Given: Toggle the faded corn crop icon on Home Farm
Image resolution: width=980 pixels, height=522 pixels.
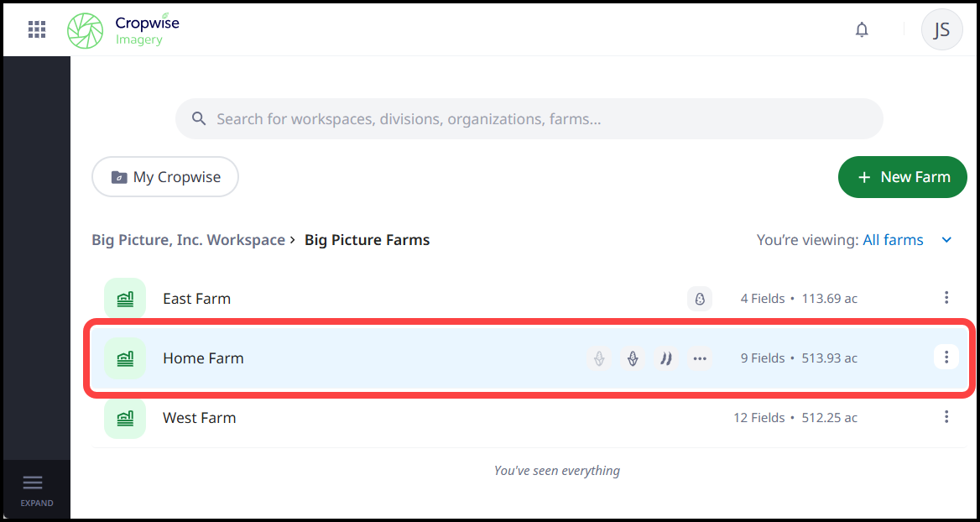Looking at the screenshot, I should tap(599, 358).
